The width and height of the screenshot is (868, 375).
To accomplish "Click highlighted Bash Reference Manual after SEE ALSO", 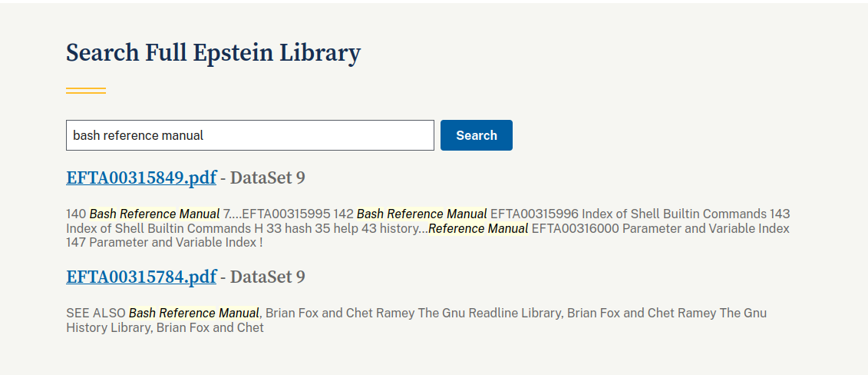I will tap(193, 314).
